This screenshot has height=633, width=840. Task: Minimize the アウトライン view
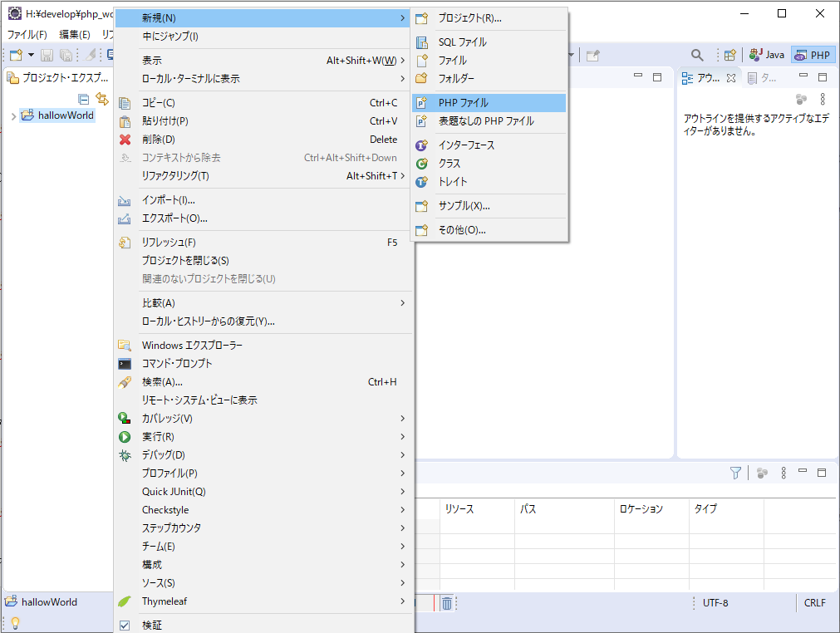(803, 76)
